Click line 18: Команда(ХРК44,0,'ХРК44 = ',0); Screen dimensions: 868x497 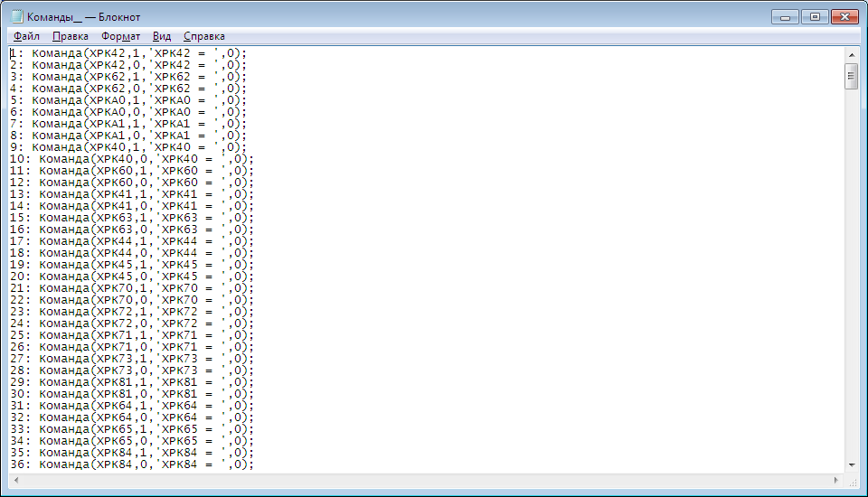(x=132, y=253)
